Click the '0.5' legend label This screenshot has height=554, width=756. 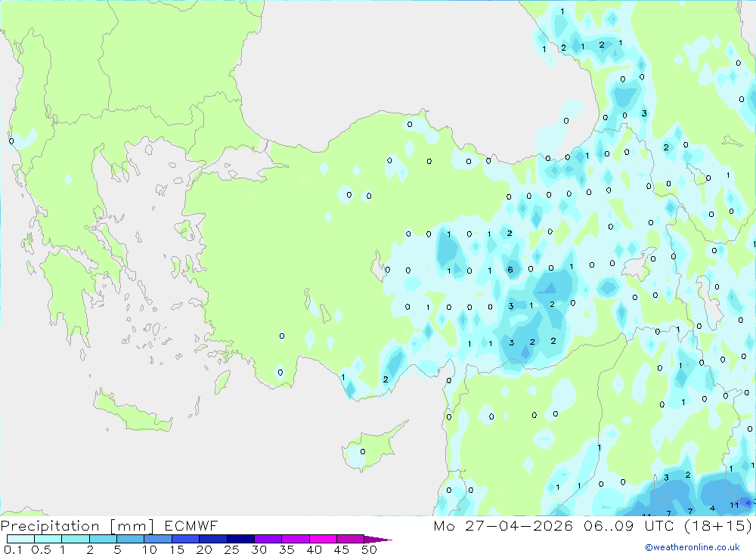point(41,549)
